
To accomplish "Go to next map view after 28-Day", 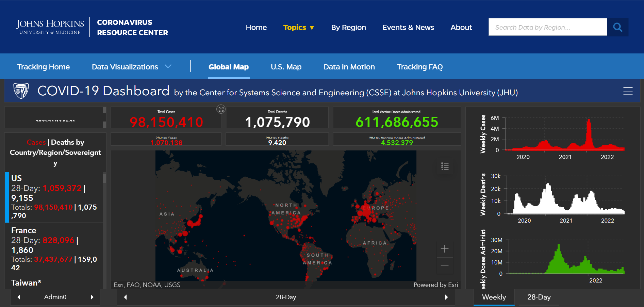I will (446, 297).
